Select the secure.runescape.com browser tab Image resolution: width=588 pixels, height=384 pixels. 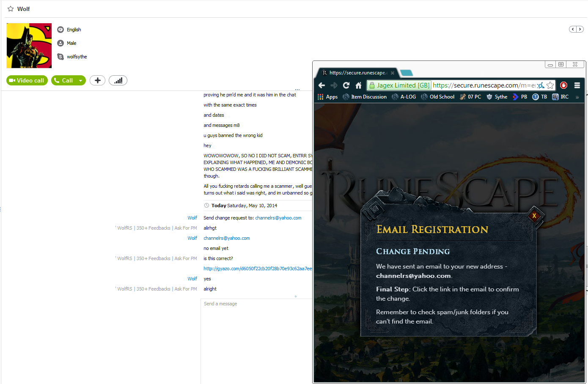click(357, 73)
